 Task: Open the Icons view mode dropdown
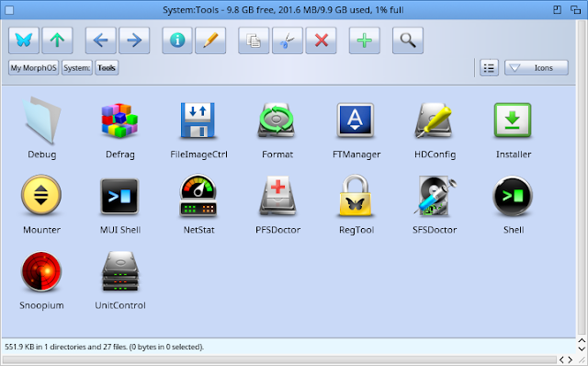pyautogui.click(x=537, y=68)
